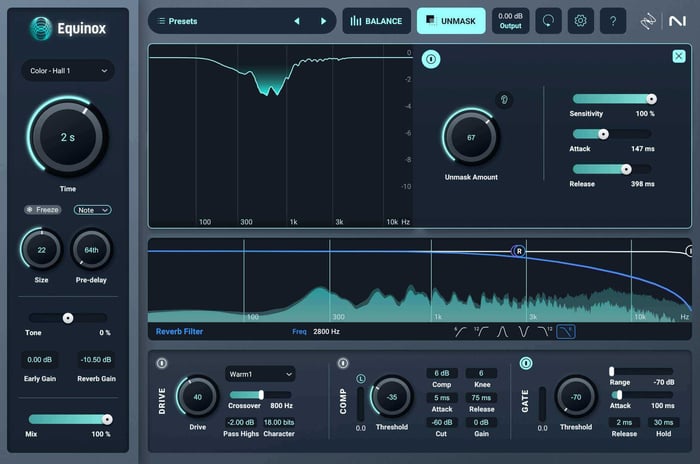Click the Unmask Release slider handle
The image size is (700, 464).
click(626, 169)
